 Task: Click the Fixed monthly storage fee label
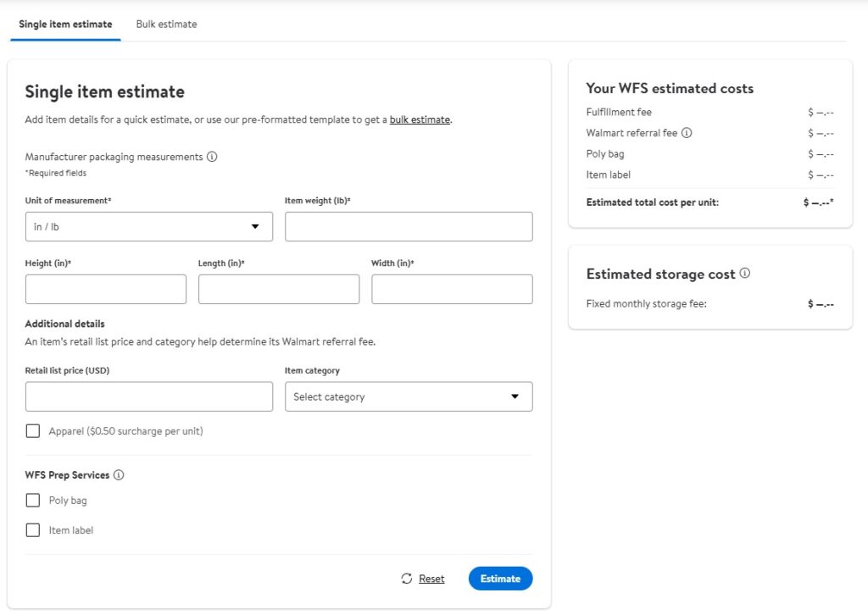coord(646,303)
